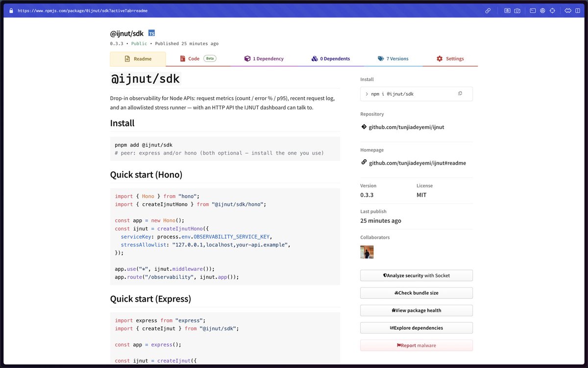Click the MIT license value
Viewport: 588px width, 368px height.
pyautogui.click(x=421, y=195)
